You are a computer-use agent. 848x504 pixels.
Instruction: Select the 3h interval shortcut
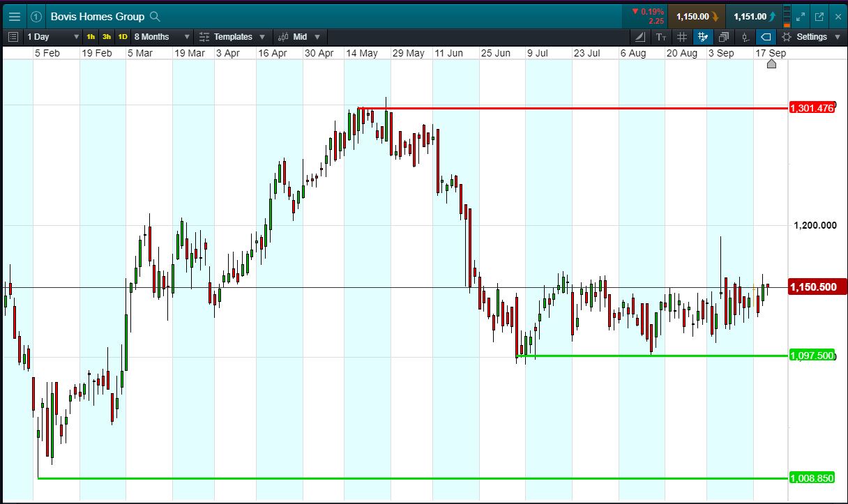[x=106, y=37]
